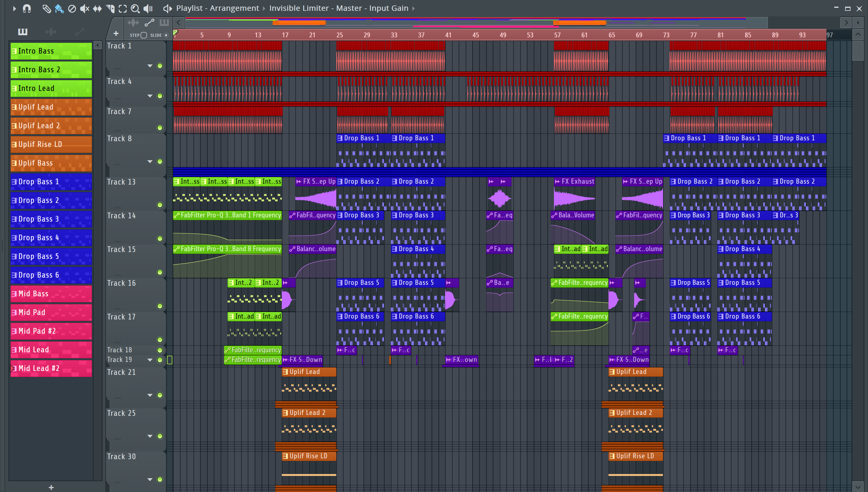Viewport: 868px width, 492px height.
Task: Select the Select marquee tool
Action: 123,8
